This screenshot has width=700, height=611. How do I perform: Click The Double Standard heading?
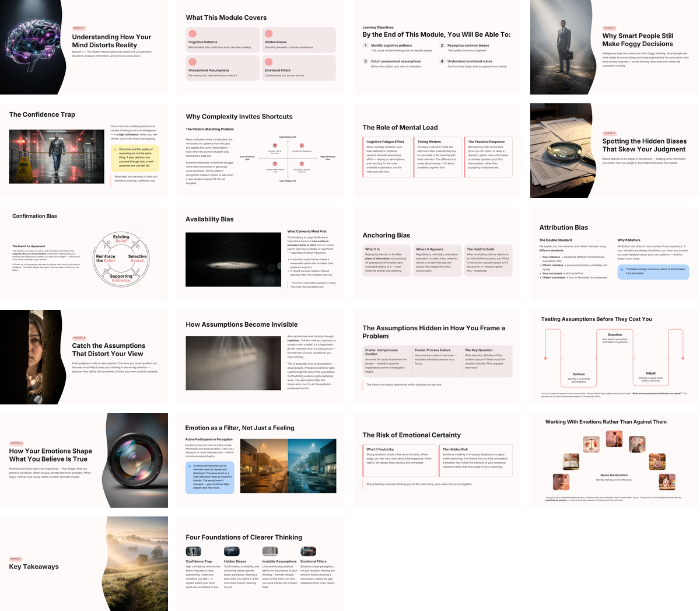(x=555, y=240)
